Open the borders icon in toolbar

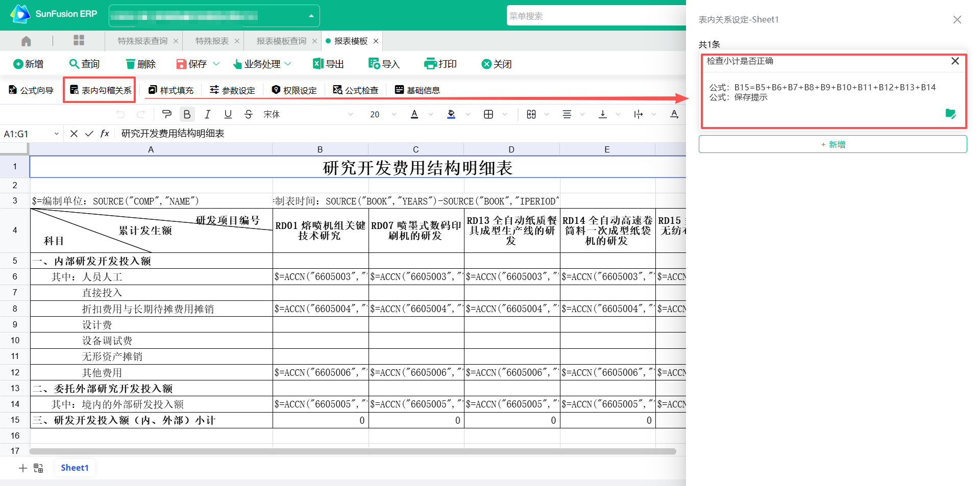point(488,114)
